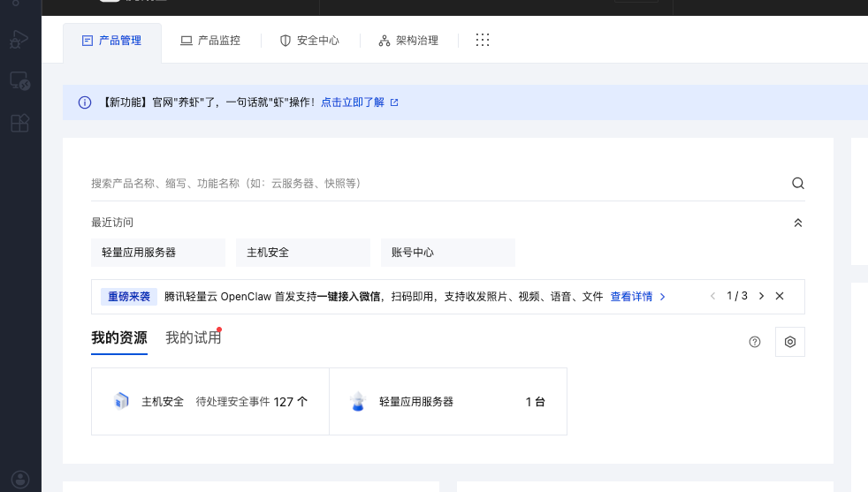Open the more-apps grid dots icon

pyautogui.click(x=483, y=41)
